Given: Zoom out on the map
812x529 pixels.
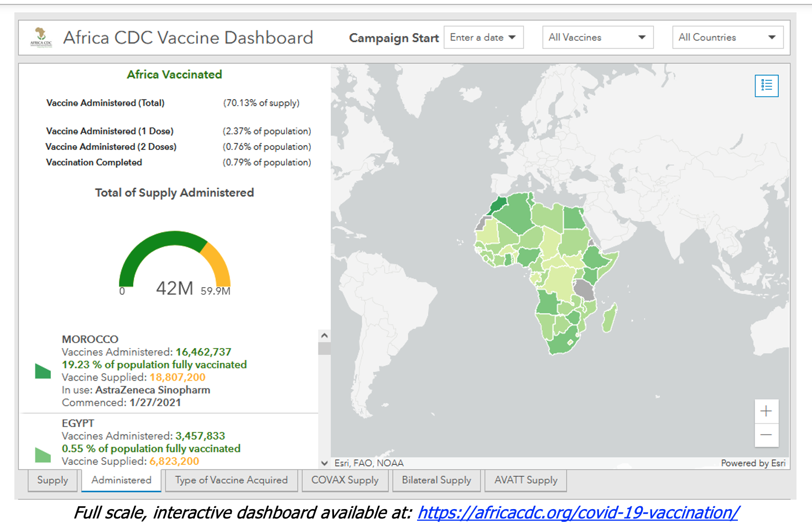Looking at the screenshot, I should point(766,435).
